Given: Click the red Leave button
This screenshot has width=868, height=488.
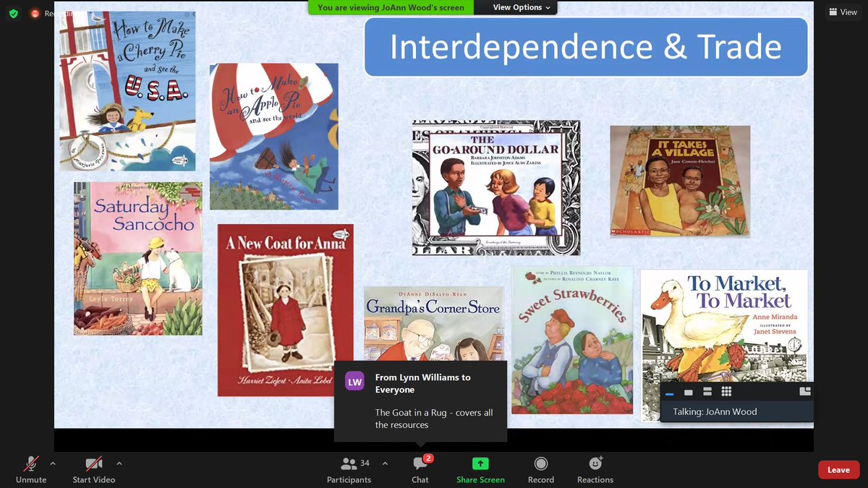Looking at the screenshot, I should point(838,470).
